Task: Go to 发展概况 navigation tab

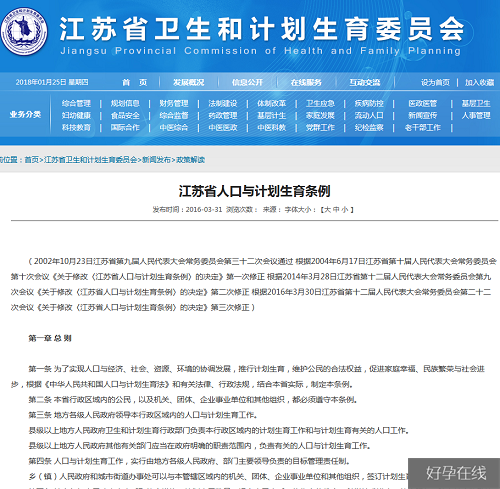Action: point(189,82)
